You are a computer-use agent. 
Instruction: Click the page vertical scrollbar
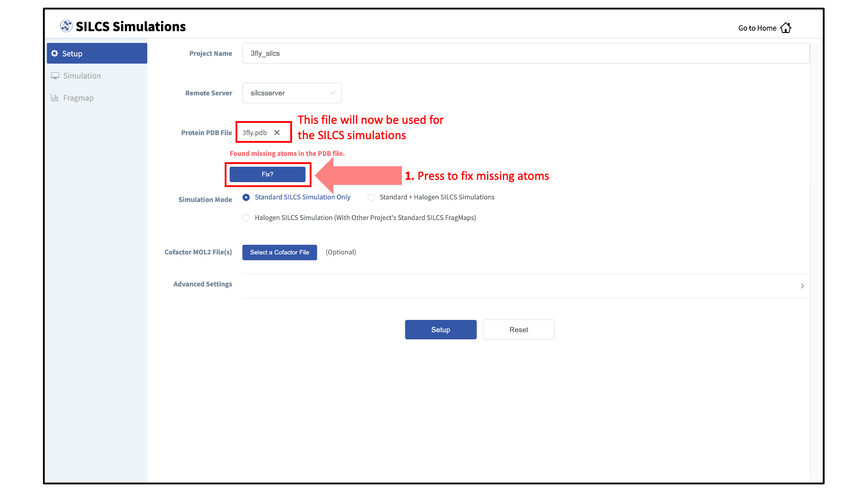coord(814,262)
